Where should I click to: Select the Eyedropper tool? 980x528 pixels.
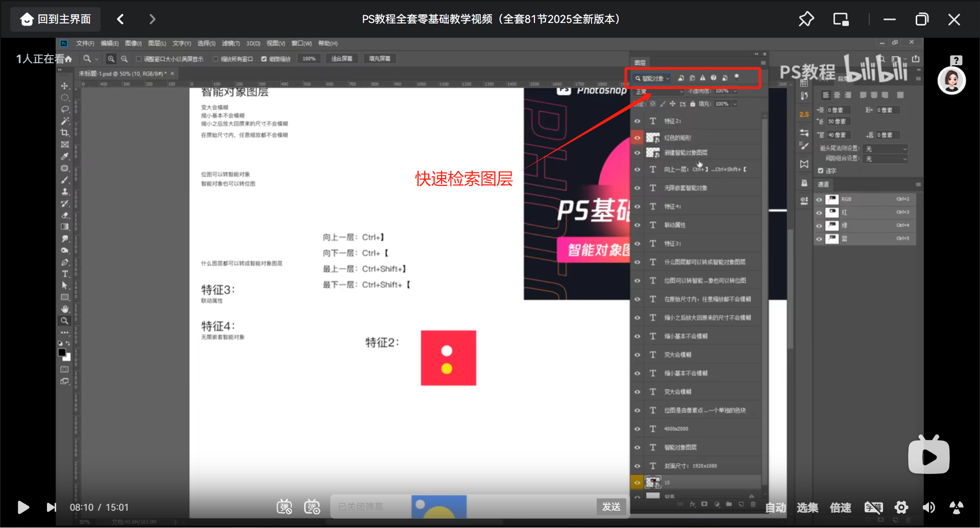point(65,156)
